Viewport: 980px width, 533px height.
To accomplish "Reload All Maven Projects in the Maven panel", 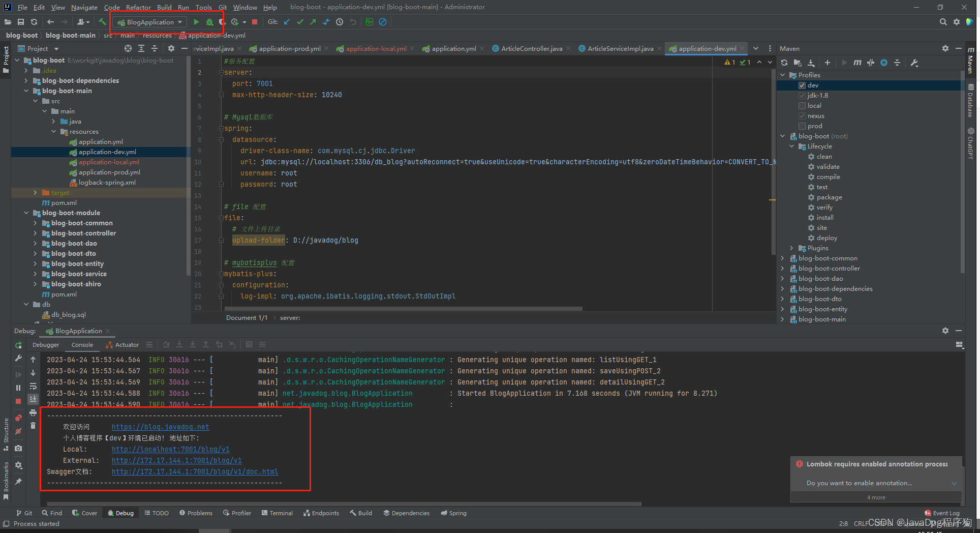I will (784, 62).
